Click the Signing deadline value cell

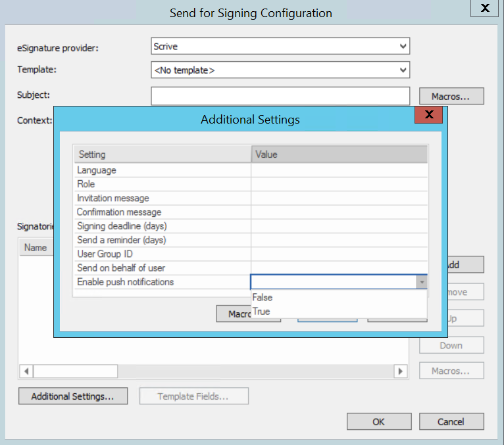pyautogui.click(x=340, y=226)
